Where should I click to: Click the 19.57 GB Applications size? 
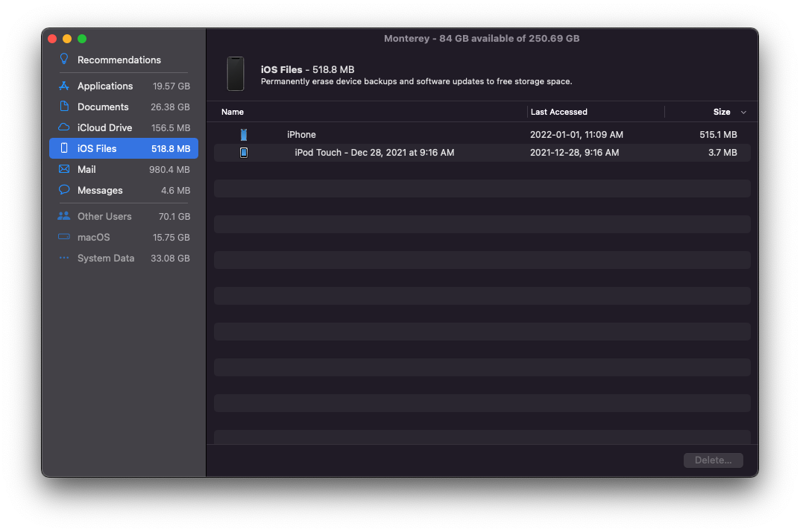(171, 86)
